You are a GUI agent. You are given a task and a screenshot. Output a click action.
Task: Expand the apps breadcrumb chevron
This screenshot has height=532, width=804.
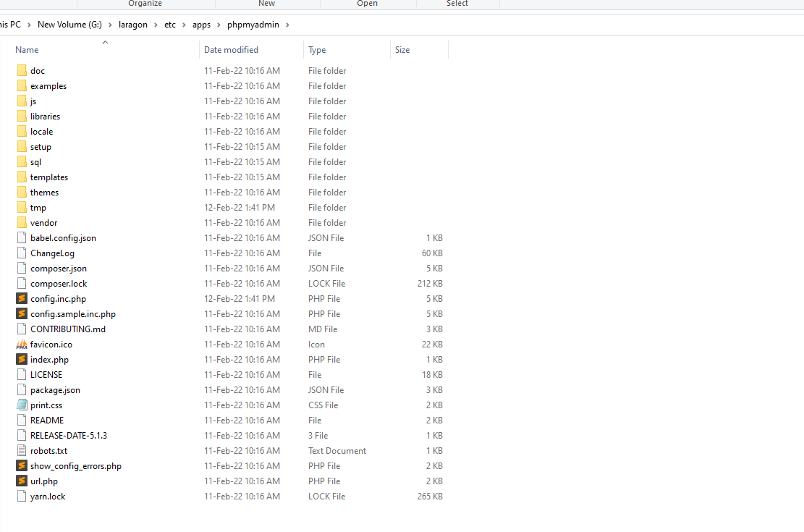[x=219, y=25]
